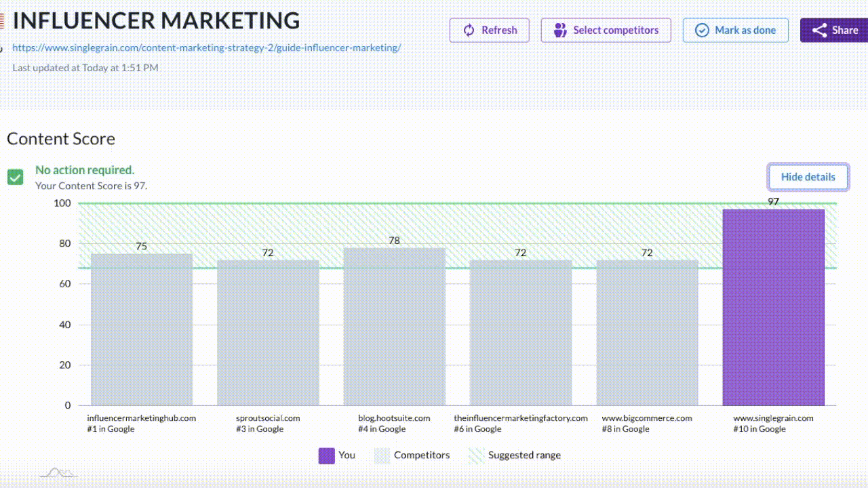Viewport: 868px width, 488px height.
Task: Click the No action required status message
Action: pos(85,170)
